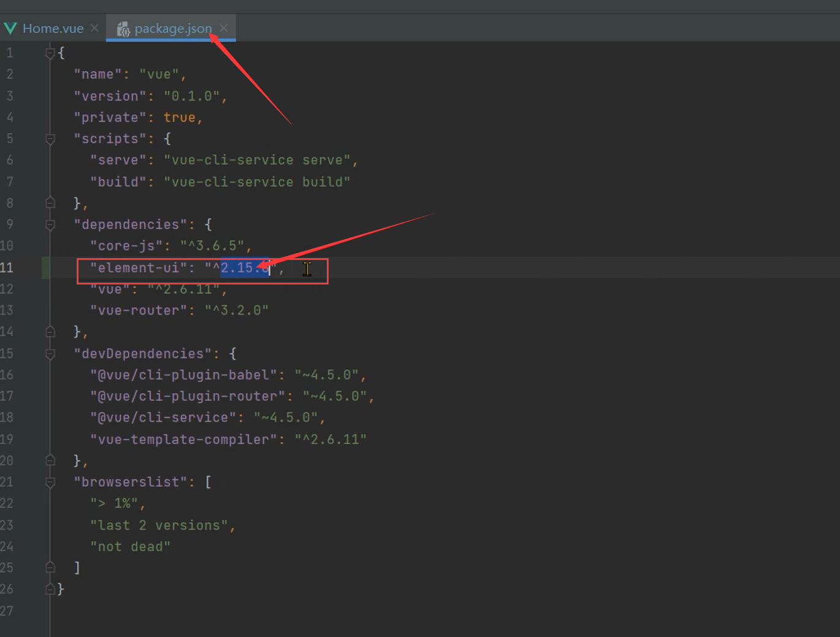This screenshot has width=840, height=637.
Task: Click the "0.1.0" version value
Action: 191,96
